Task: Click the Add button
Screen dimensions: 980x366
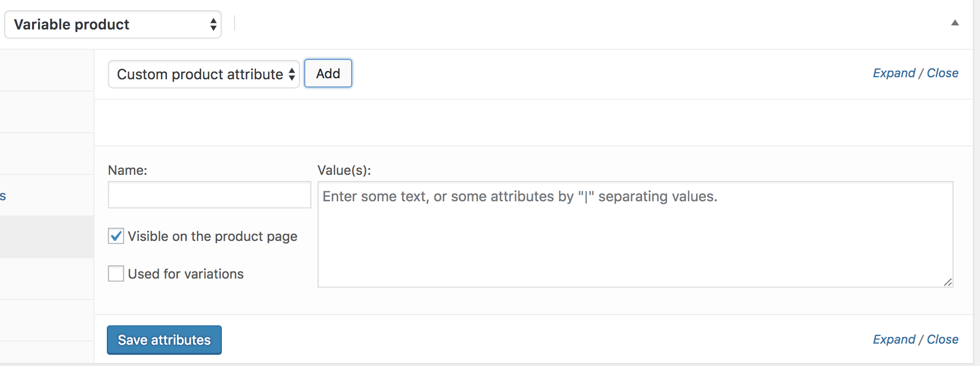Action: click(328, 73)
